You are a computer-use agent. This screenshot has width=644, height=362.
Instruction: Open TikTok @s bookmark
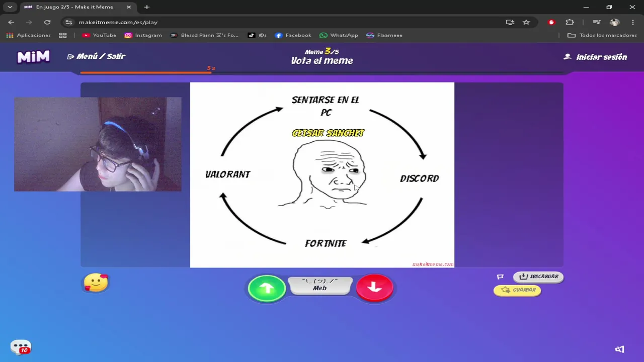click(257, 35)
